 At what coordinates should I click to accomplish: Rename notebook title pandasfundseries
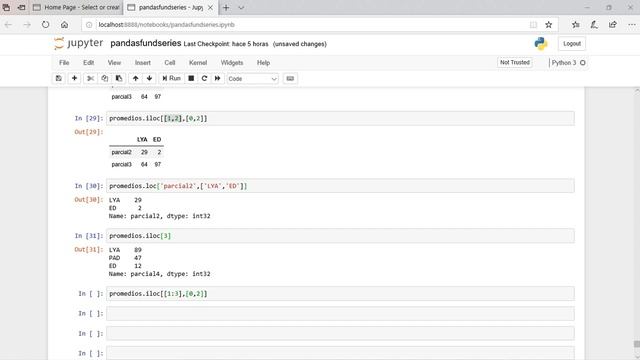[146, 43]
